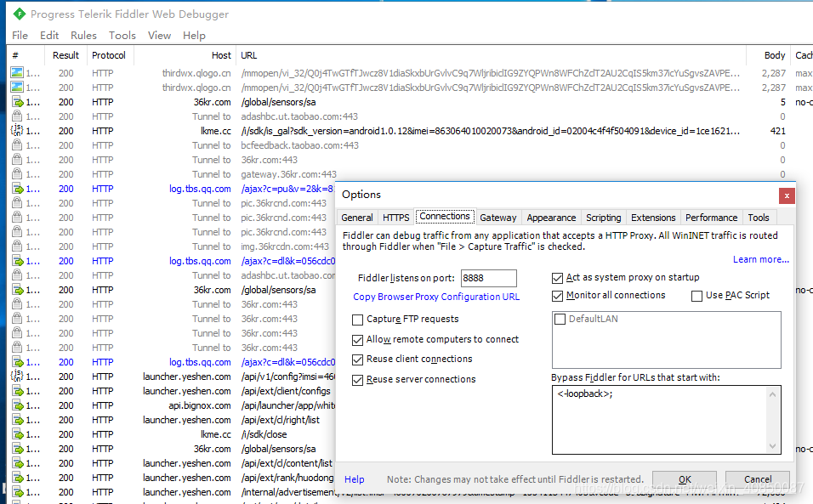
Task: Click the bypass list scroll up arrow
Action: 772,394
